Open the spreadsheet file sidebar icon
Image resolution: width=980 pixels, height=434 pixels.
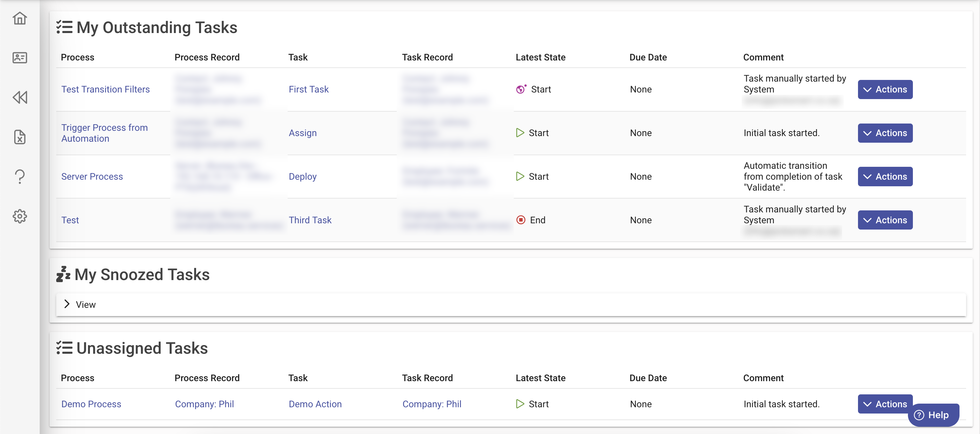pos(20,137)
